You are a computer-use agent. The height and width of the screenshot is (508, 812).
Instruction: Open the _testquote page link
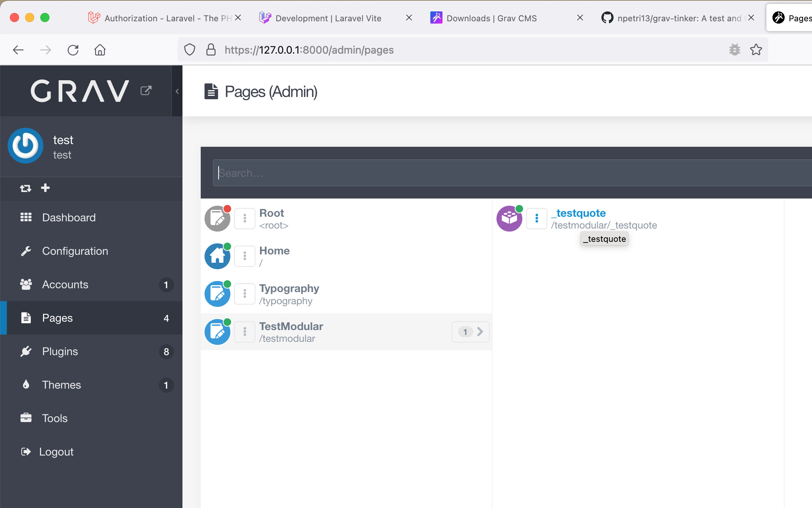pos(579,213)
